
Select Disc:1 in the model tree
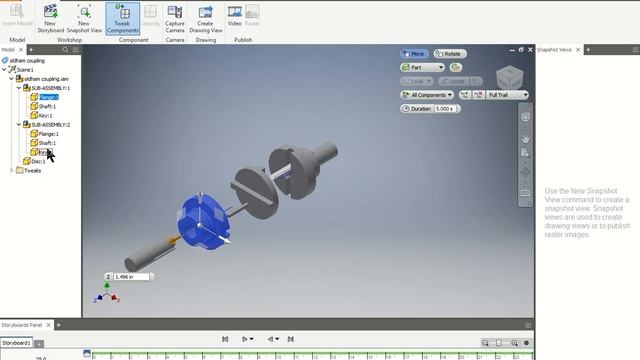(39, 162)
